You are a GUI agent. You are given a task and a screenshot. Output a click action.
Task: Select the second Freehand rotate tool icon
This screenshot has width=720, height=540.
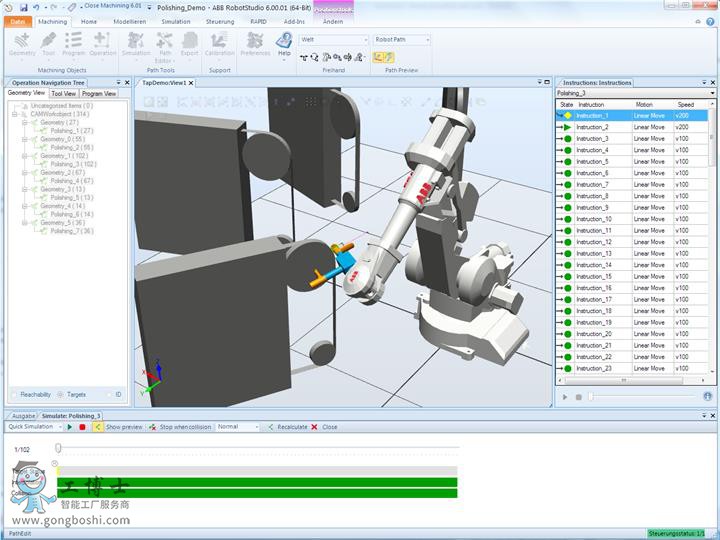coord(315,57)
